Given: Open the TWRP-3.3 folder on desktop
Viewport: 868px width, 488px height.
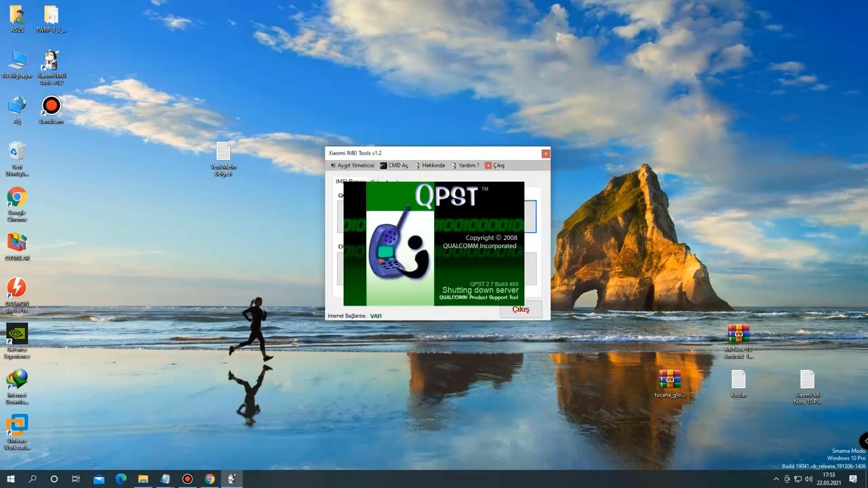Looking at the screenshot, I should pyautogui.click(x=51, y=19).
